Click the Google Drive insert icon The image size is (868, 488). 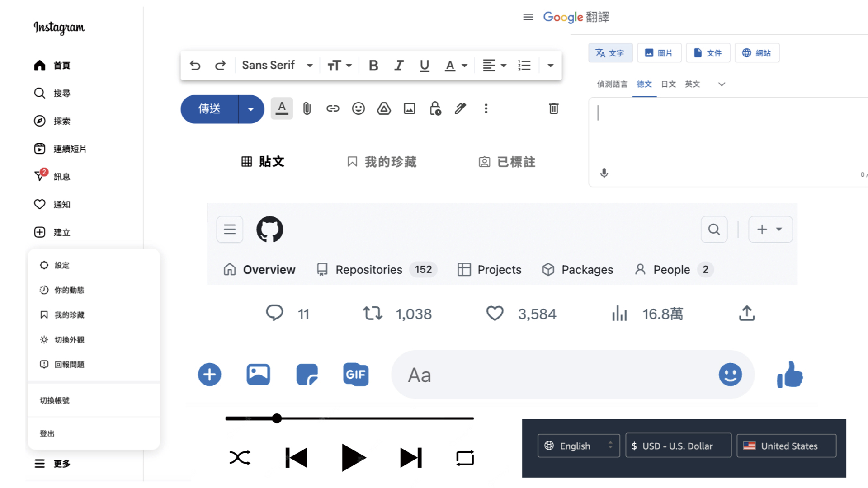click(384, 108)
